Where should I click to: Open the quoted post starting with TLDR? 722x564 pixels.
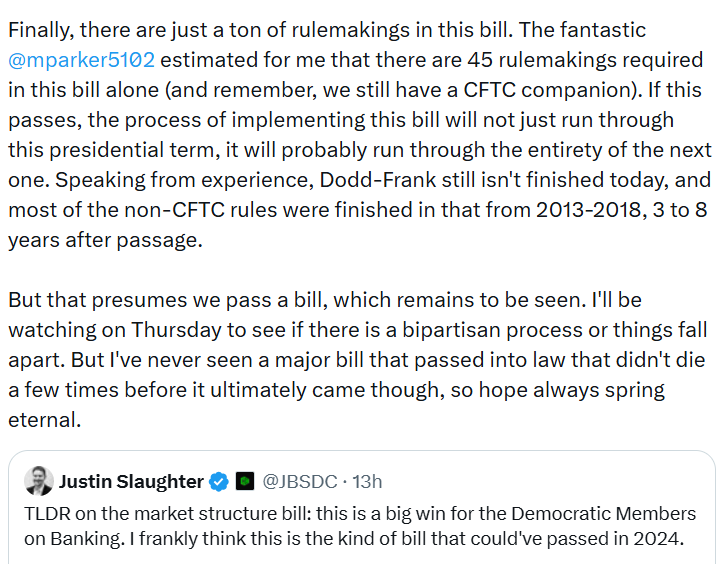coord(360,524)
